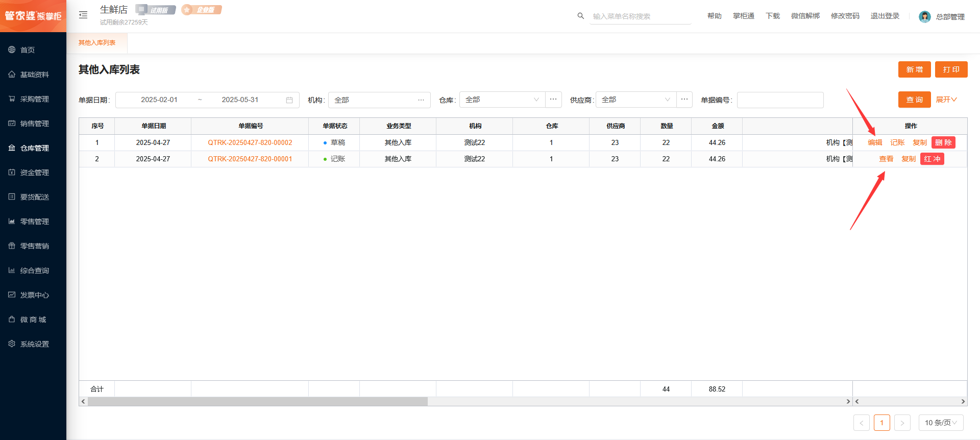This screenshot has height=440, width=980.
Task: Click 复制 in the 00001 order row
Action: pos(909,159)
